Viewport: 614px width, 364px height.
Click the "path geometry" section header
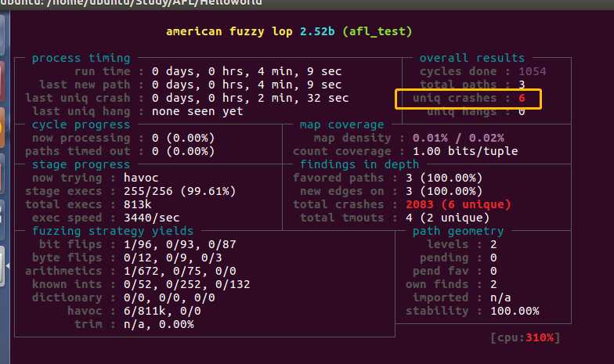[458, 231]
